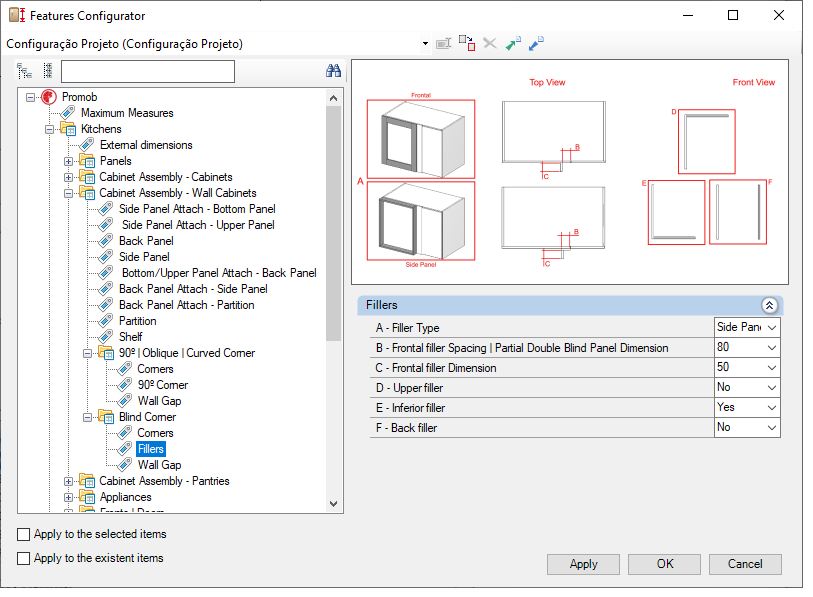The image size is (813, 597).
Task: Expand the Appliances tree node
Action: coord(68,497)
